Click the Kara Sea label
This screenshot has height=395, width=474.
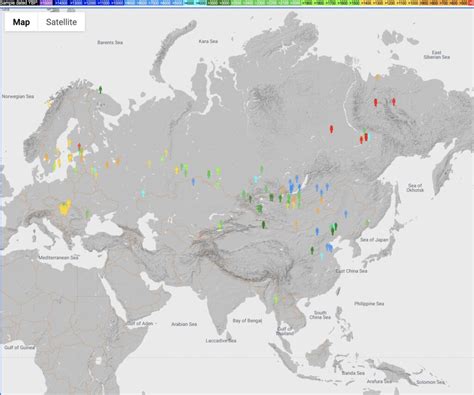click(x=208, y=41)
